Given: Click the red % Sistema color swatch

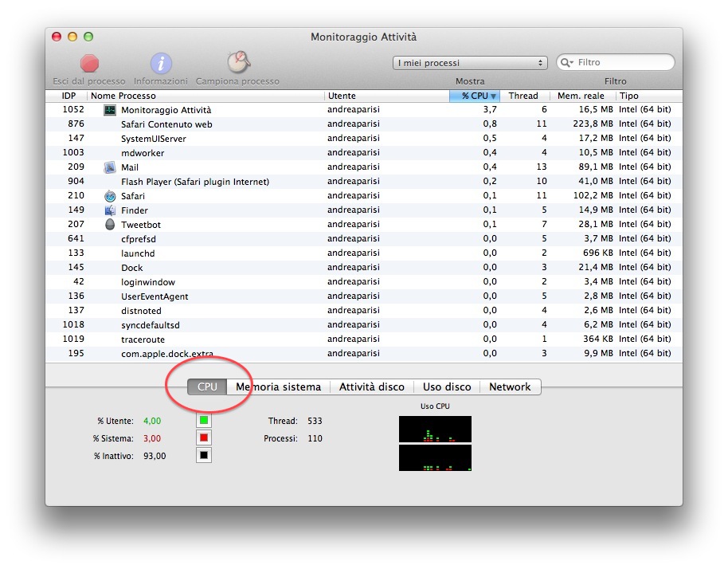Looking at the screenshot, I should (x=204, y=438).
